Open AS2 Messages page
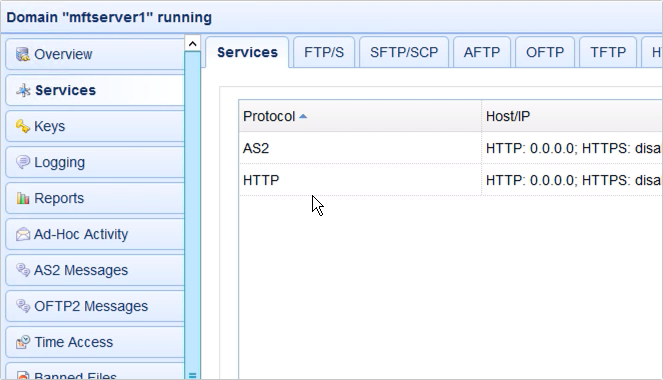The image size is (663, 380). (x=95, y=270)
